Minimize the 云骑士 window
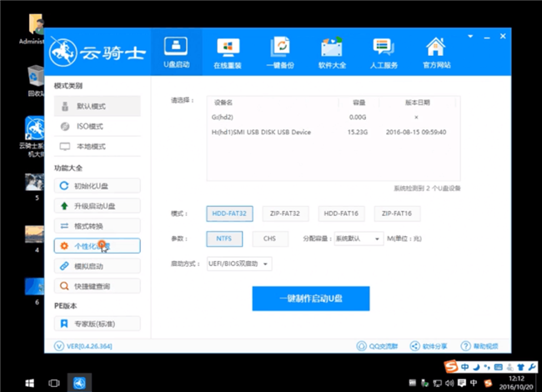542x392 pixels. (487, 37)
